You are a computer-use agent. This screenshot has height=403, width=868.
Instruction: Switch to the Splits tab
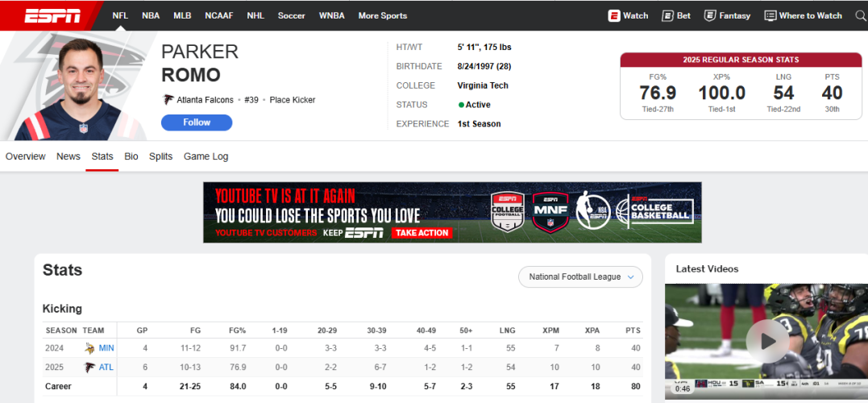(x=160, y=156)
